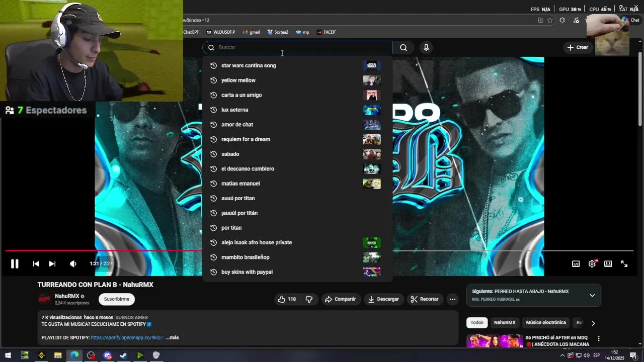Open options for the MDQ after video
This screenshot has height=362, width=644.
[598, 339]
